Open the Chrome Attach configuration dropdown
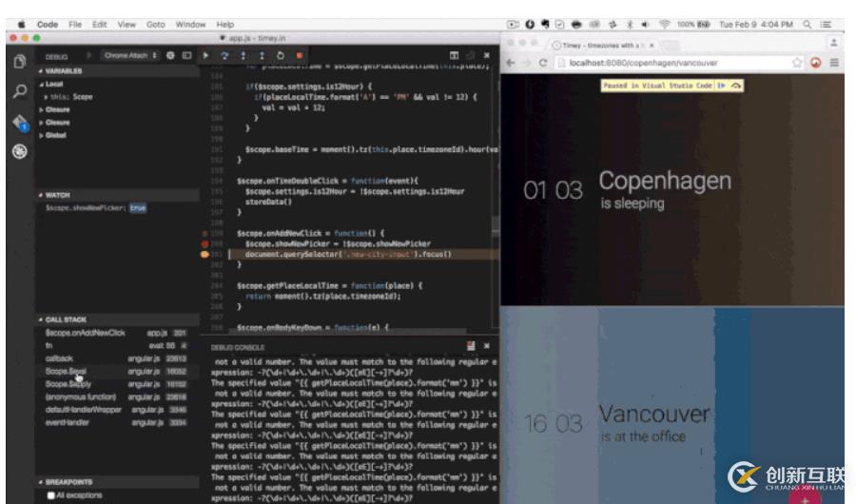The image size is (856, 504). pos(130,56)
